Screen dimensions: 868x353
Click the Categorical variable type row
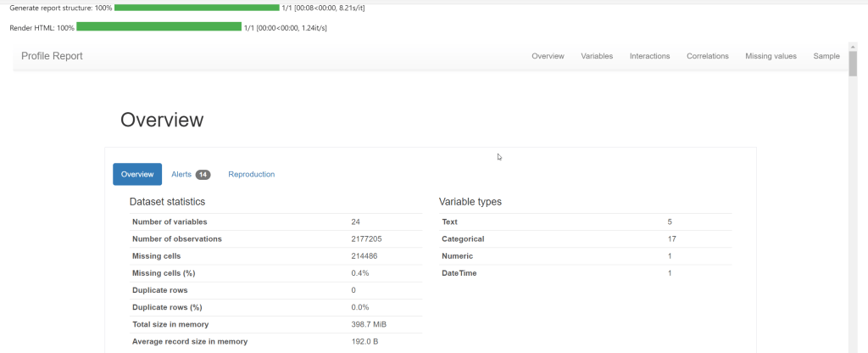(463, 239)
